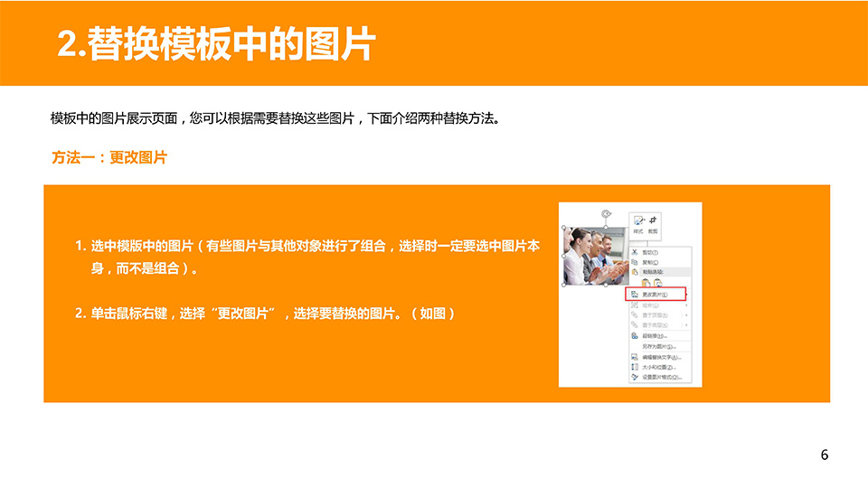Image resolution: width=868 pixels, height=488 pixels.
Task: Click the 方法一：更改图片 orange heading
Action: pos(109,157)
